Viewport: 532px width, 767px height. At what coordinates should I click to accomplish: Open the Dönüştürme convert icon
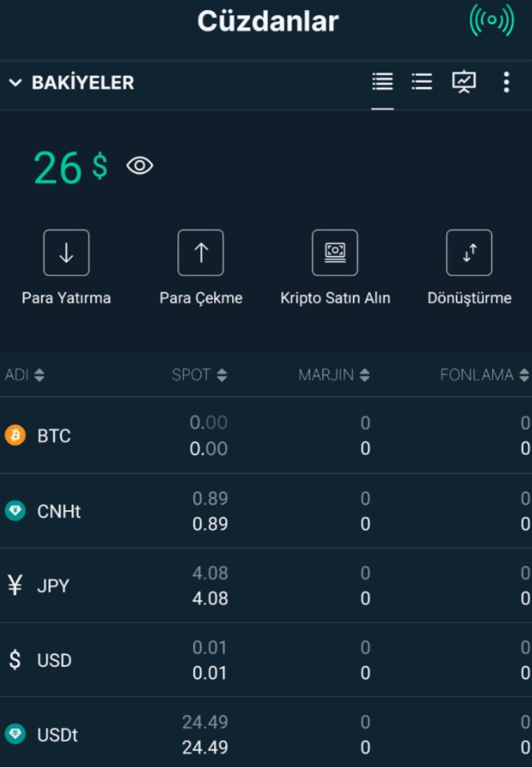click(469, 253)
